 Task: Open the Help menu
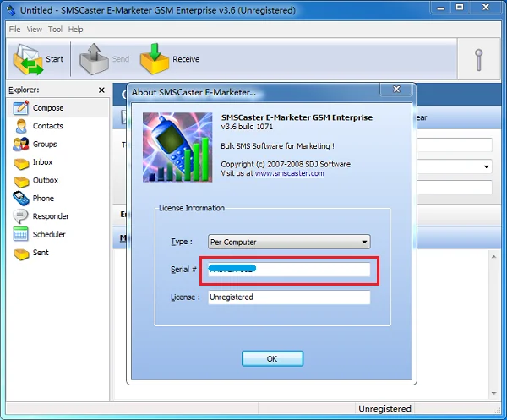click(x=76, y=30)
